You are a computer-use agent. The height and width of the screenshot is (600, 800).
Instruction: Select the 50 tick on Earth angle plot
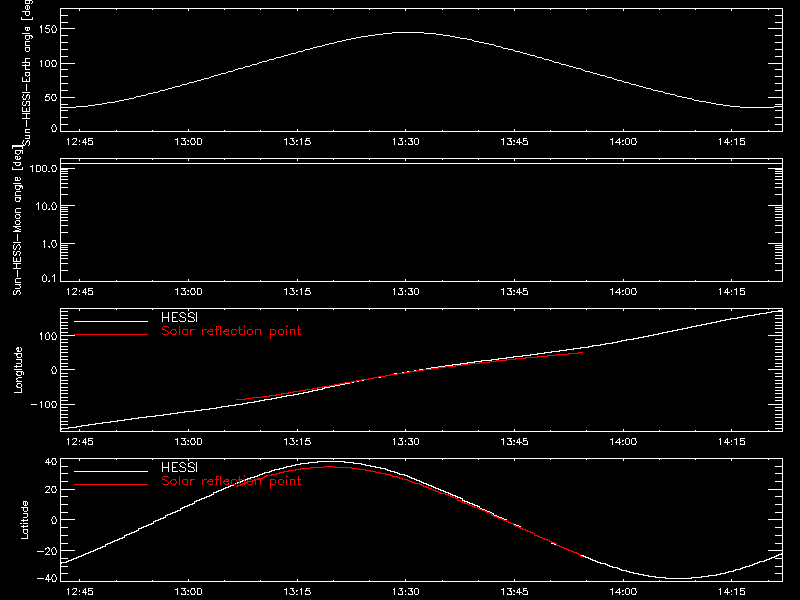coord(51,97)
